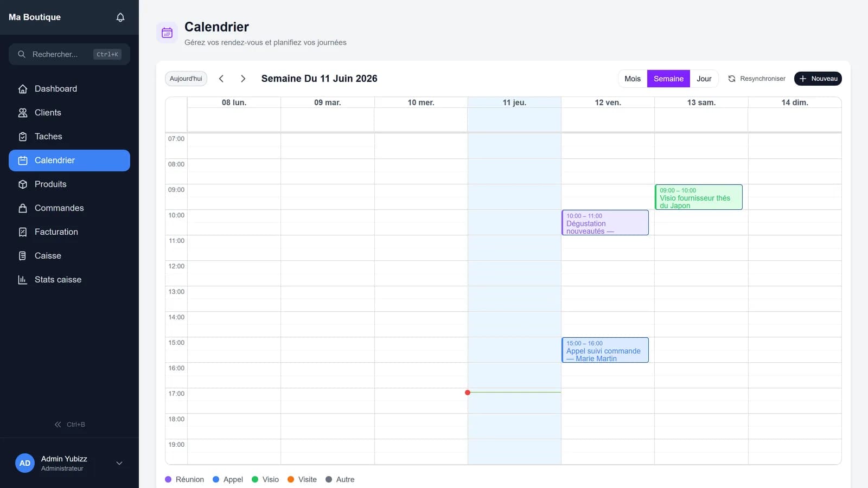
Task: Switch to Jour view
Action: 704,79
